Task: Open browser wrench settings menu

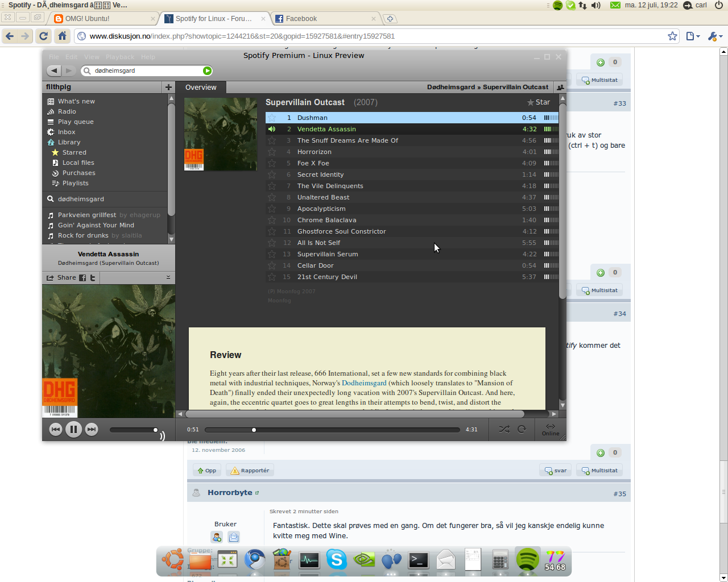Action: (x=714, y=36)
